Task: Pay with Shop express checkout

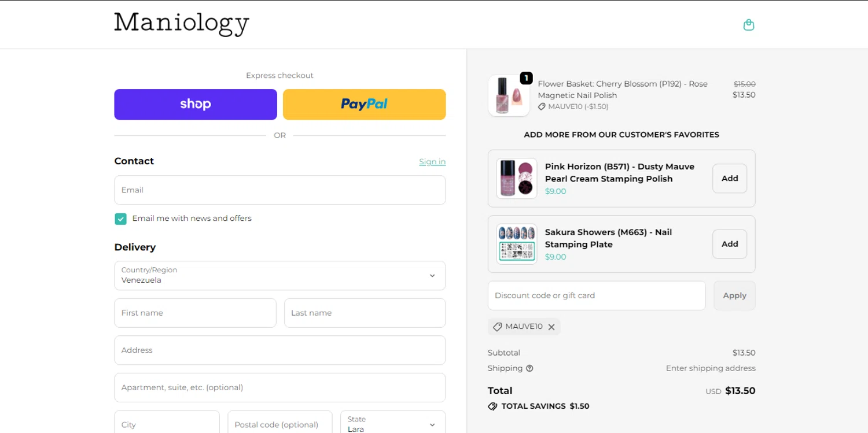Action: 196,105
